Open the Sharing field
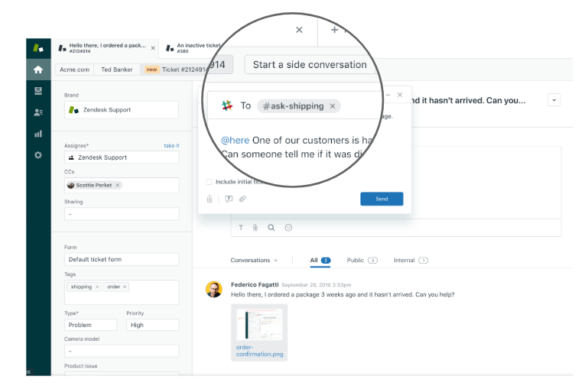Image resolution: width=588 pixels, height=386 pixels. [x=122, y=214]
